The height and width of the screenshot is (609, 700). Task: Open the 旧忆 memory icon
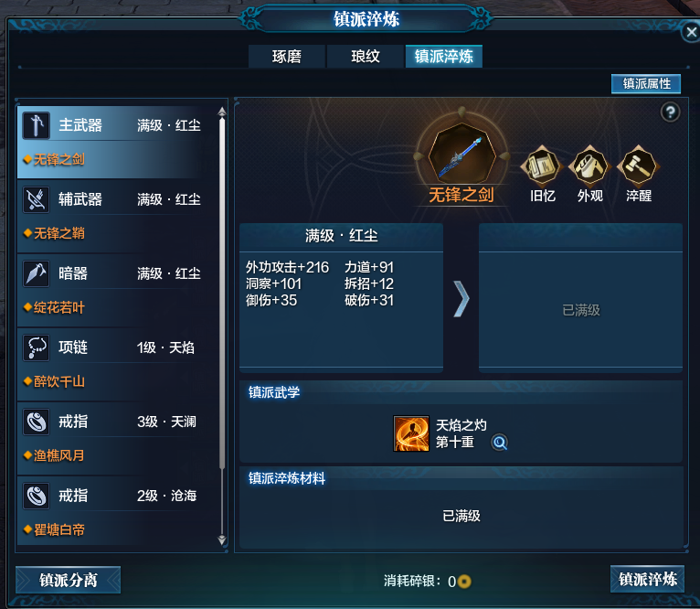tap(543, 166)
